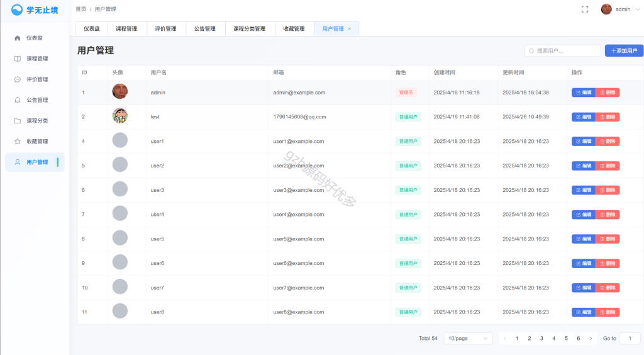
Task: Go to pagination page 4
Action: [x=553, y=338]
